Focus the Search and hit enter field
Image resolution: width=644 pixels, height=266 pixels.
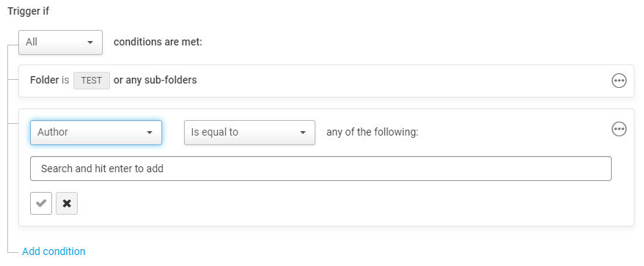321,169
